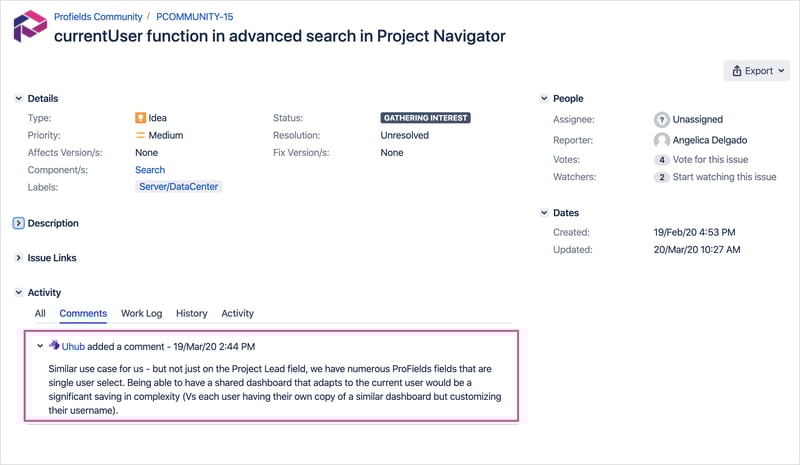Screen dimensions: 800x465
Task: Click the votes count badge
Action: (x=661, y=160)
